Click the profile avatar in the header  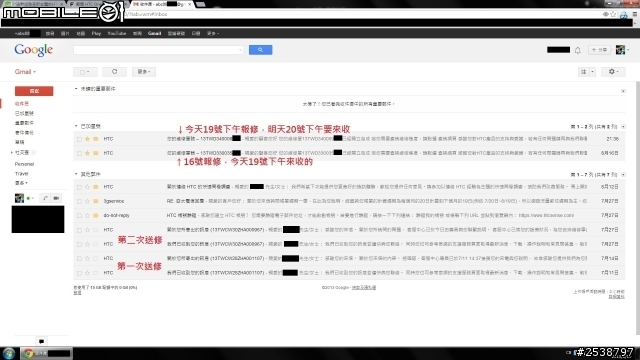pyautogui.click(x=620, y=50)
